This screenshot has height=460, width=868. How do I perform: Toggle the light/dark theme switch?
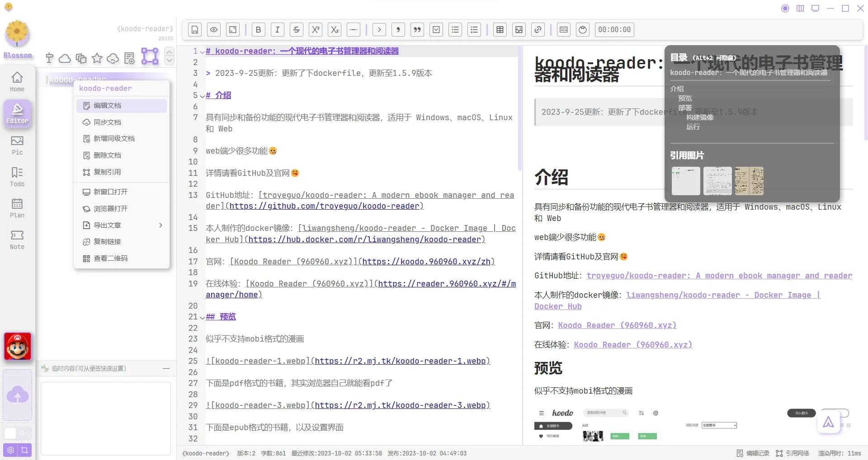[x=17, y=433]
